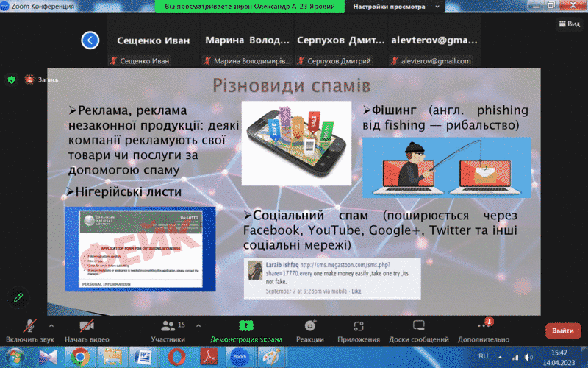This screenshot has height=368, width=588.
Task: Start screen sharing (Демонстрация экрана)
Action: pyautogui.click(x=245, y=330)
